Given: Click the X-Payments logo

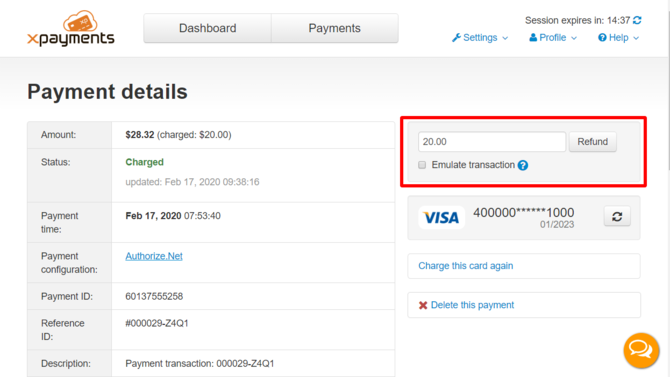Looking at the screenshot, I should (x=71, y=28).
